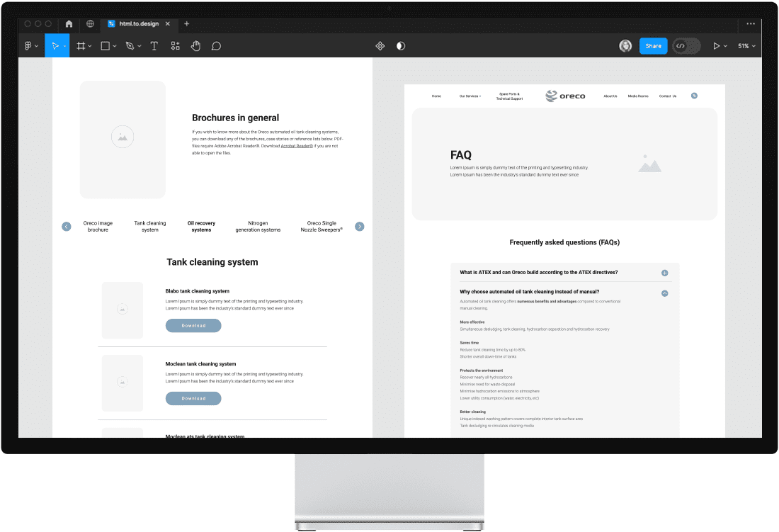This screenshot has height=532, width=779.
Task: Select Tank cleaning system tab
Action: [x=150, y=227]
